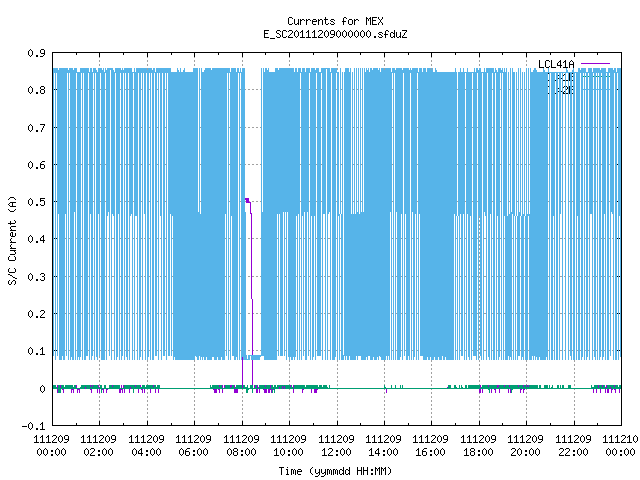The height and width of the screenshot is (480, 640).
Task: Click the y-axis tick label '0.9'
Action: 37,53
